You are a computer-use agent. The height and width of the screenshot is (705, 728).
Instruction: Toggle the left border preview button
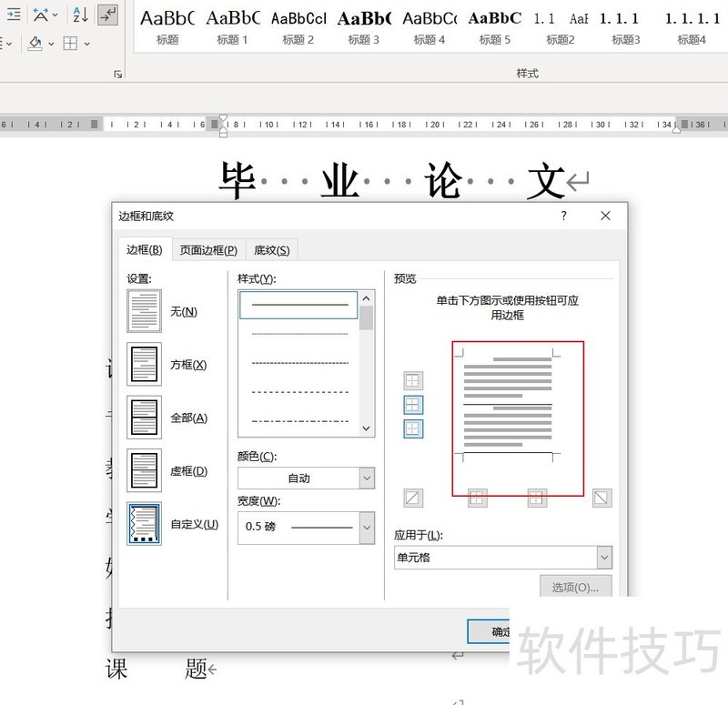point(477,498)
